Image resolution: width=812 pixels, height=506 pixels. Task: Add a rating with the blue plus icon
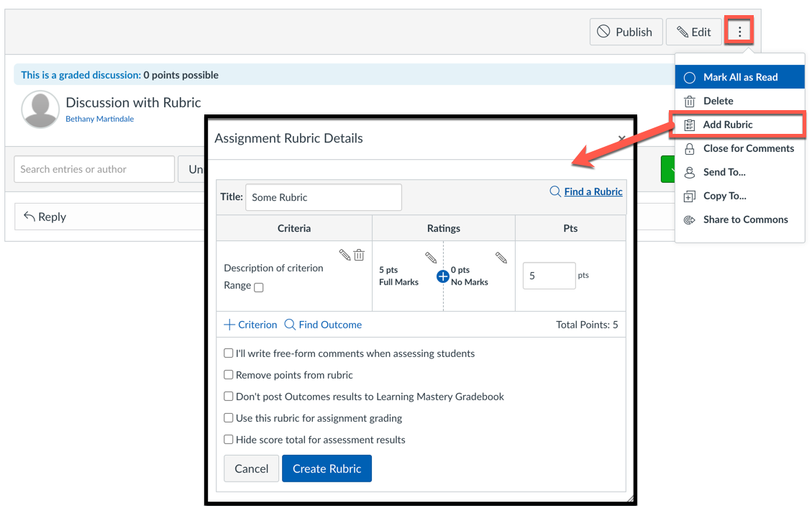pos(443,276)
